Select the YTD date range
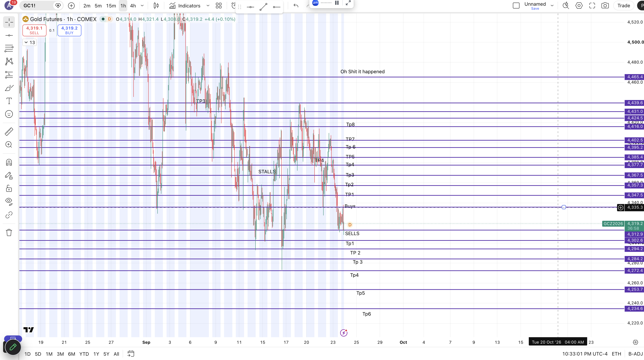 click(x=84, y=354)
